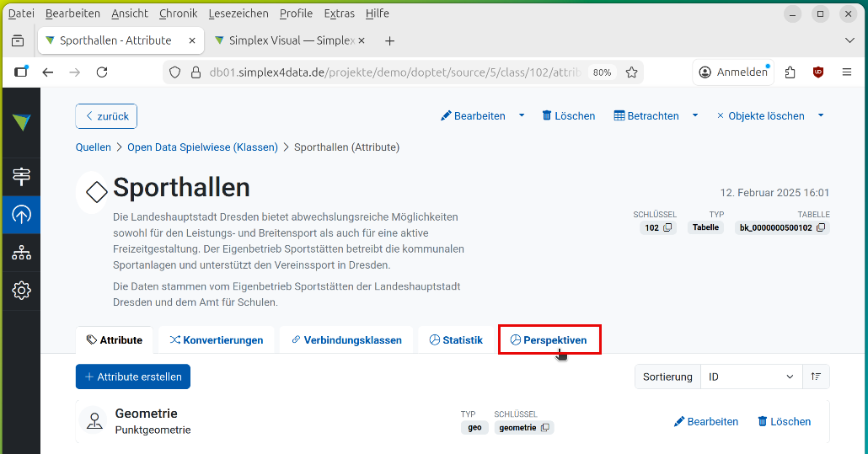The width and height of the screenshot is (868, 454).
Task: Expand the Objekte löschen dropdown arrow
Action: click(821, 115)
